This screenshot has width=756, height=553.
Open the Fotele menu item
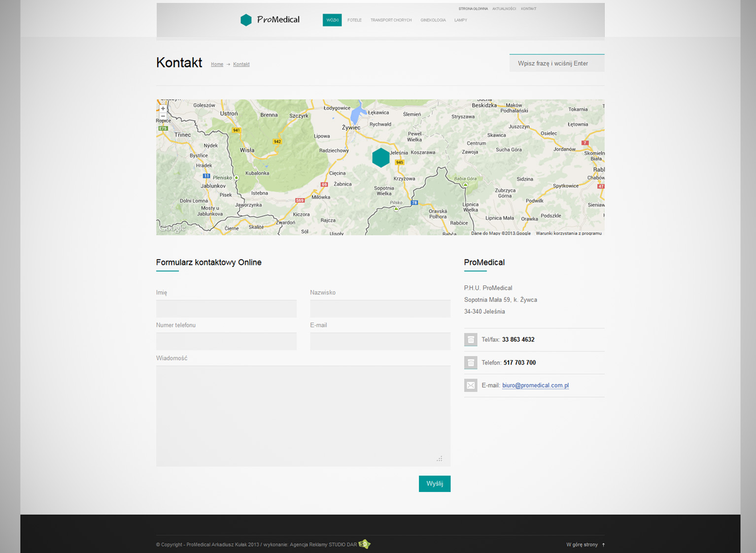pyautogui.click(x=354, y=20)
